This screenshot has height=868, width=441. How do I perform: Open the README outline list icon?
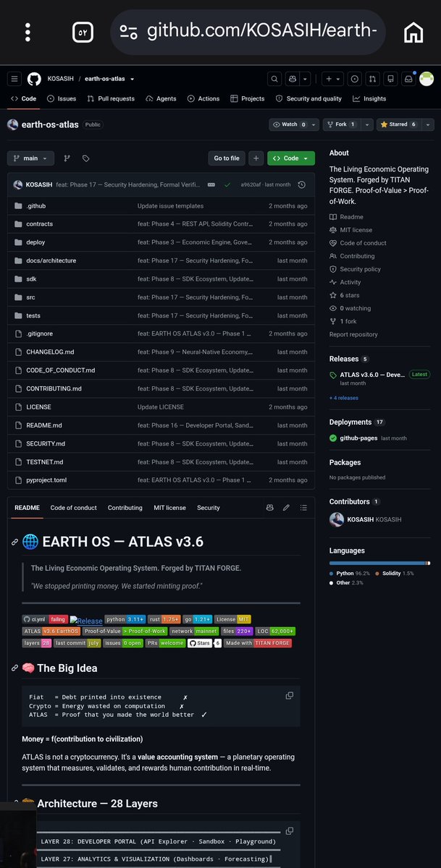[x=303, y=508]
